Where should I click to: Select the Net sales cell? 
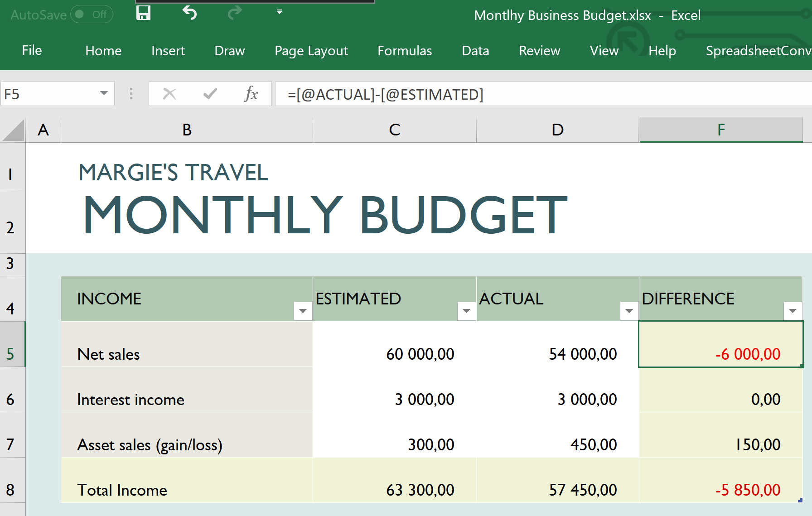pos(187,344)
